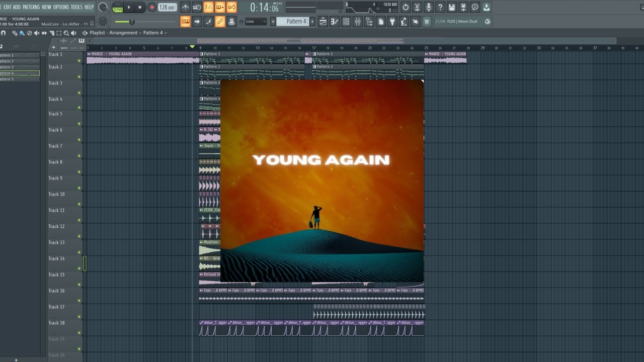This screenshot has height=362, width=644.
Task: Toggle the loop recording icon
Action: (231, 7)
